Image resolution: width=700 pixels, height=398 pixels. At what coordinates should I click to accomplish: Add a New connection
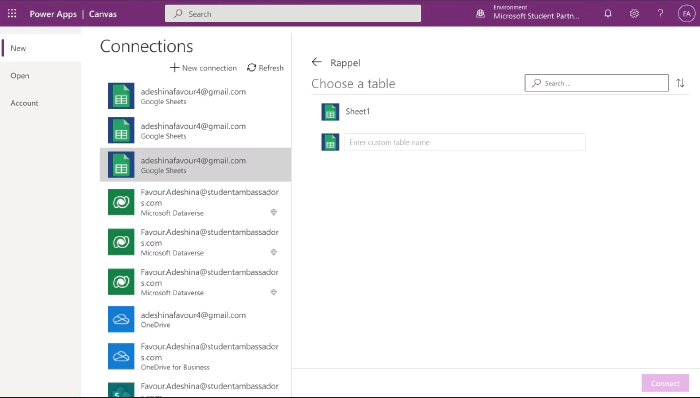[x=204, y=68]
